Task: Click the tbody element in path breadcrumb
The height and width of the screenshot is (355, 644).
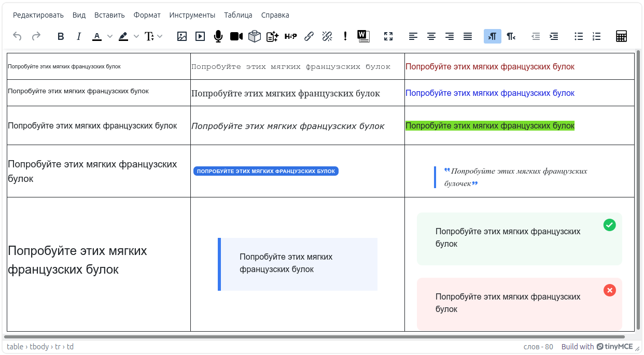Action: tap(39, 347)
